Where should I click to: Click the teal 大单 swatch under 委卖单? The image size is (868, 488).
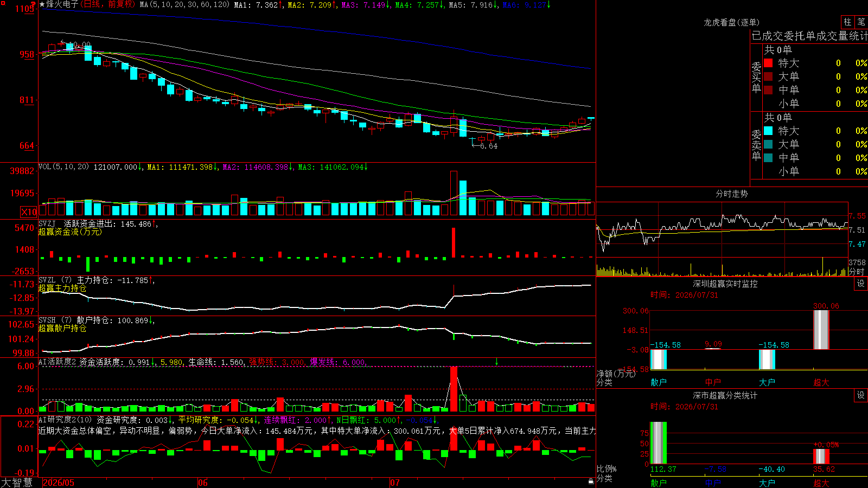tap(768, 144)
